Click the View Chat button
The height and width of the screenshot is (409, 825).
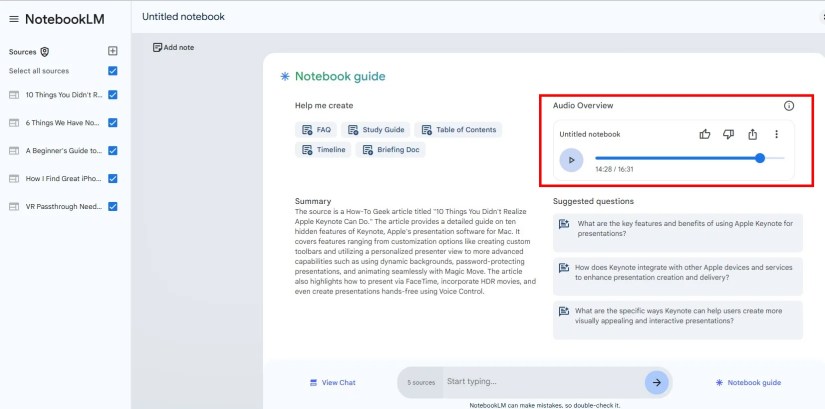[333, 383]
